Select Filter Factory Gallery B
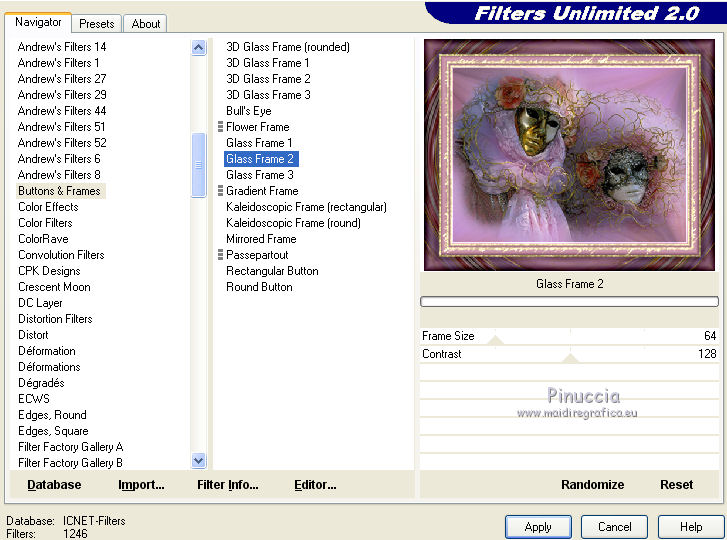Viewport: 727px width, 540px height. [x=70, y=463]
